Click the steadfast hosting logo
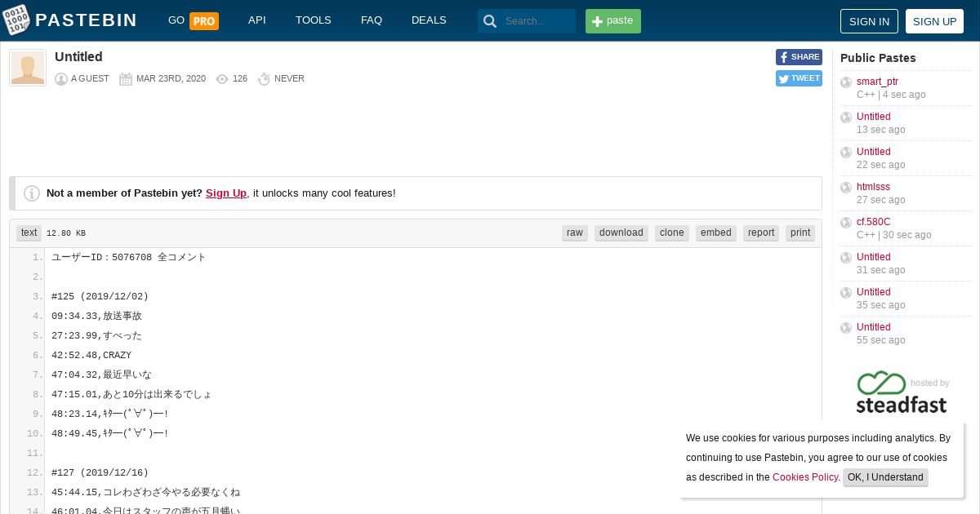This screenshot has width=980, height=514. pos(902,392)
